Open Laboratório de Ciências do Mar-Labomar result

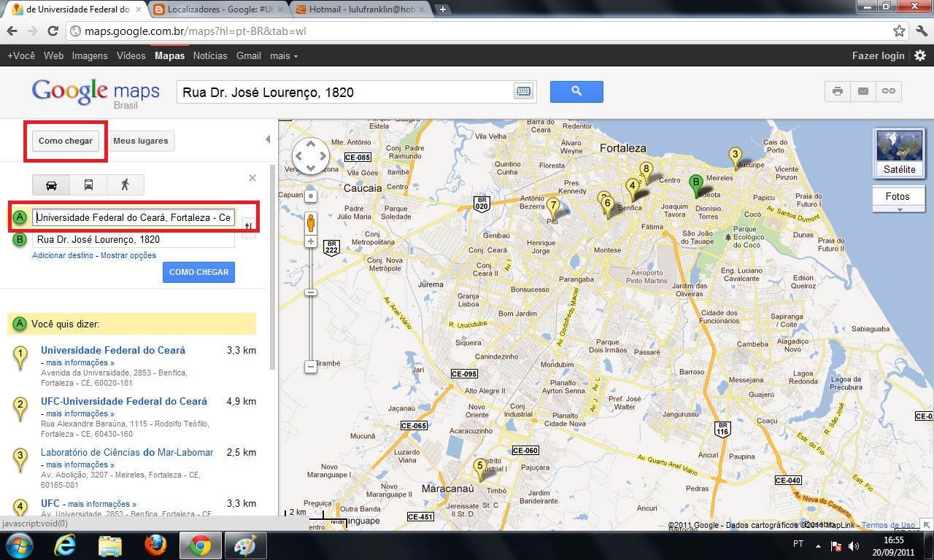[x=127, y=452]
